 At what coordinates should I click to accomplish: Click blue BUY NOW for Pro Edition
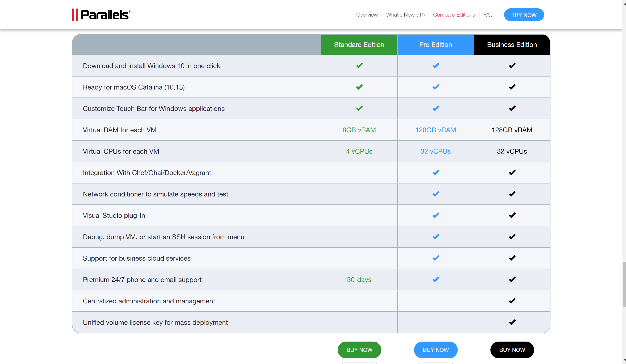pyautogui.click(x=435, y=350)
